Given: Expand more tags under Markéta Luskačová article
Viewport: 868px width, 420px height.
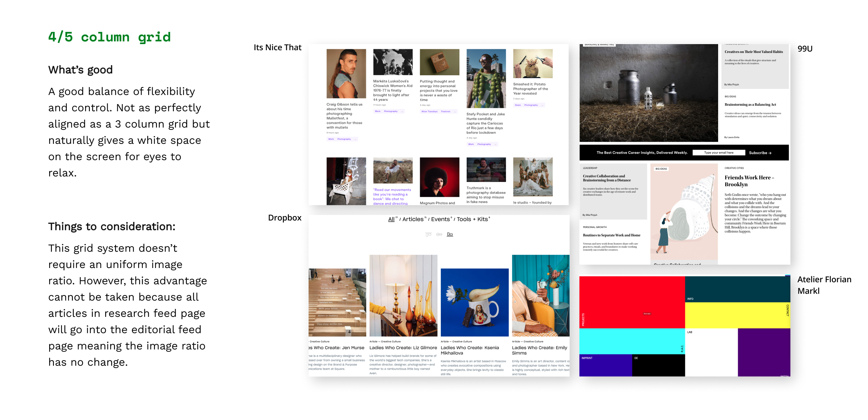Looking at the screenshot, I should pyautogui.click(x=402, y=111).
